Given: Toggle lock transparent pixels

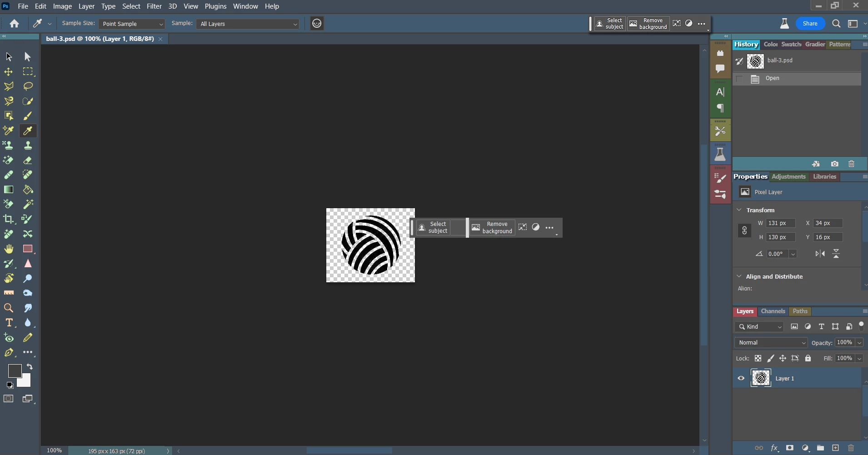Looking at the screenshot, I should [758, 358].
